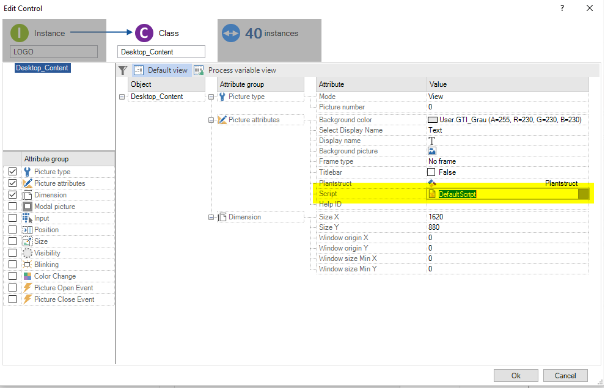Screen dimensions: 605x389
Task: Toggle the Titlebar False checkbox
Action: 431,172
